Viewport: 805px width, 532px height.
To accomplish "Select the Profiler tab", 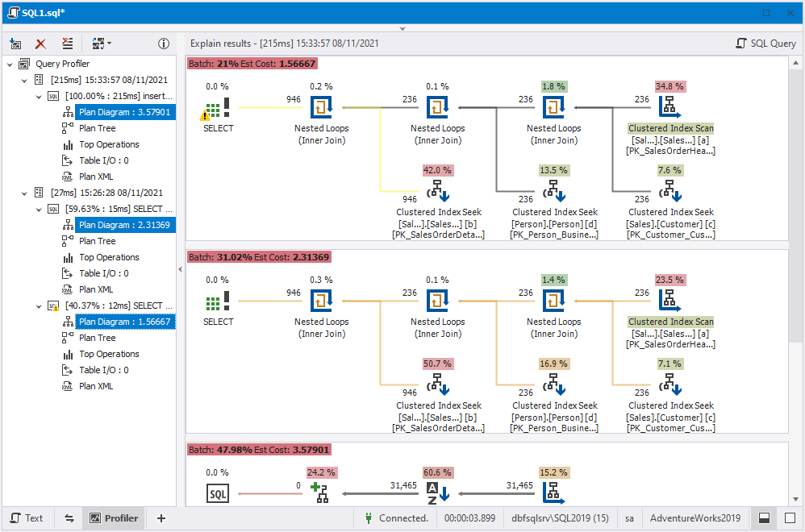I will (x=114, y=518).
